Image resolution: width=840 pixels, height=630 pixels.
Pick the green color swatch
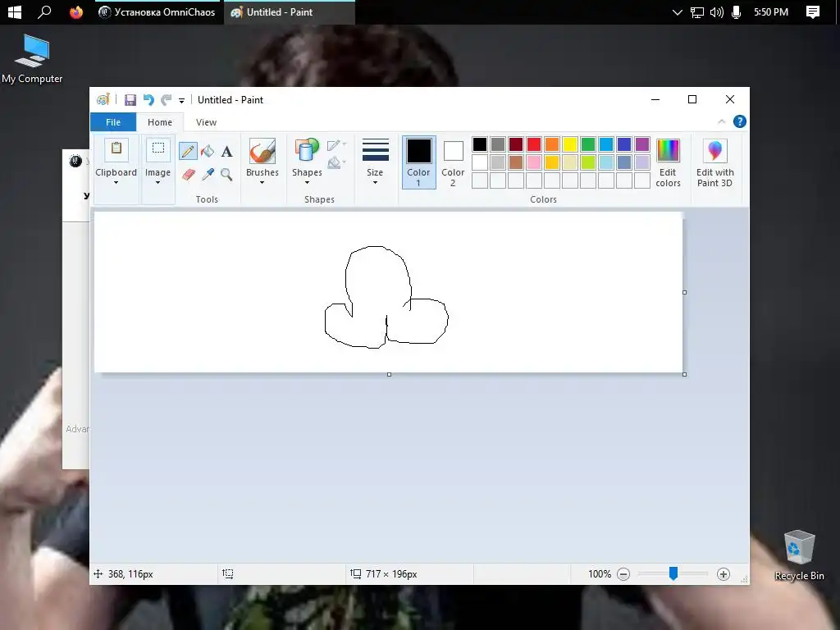tap(587, 144)
